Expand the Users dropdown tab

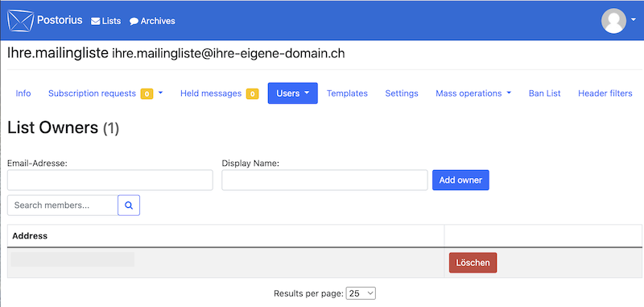293,93
